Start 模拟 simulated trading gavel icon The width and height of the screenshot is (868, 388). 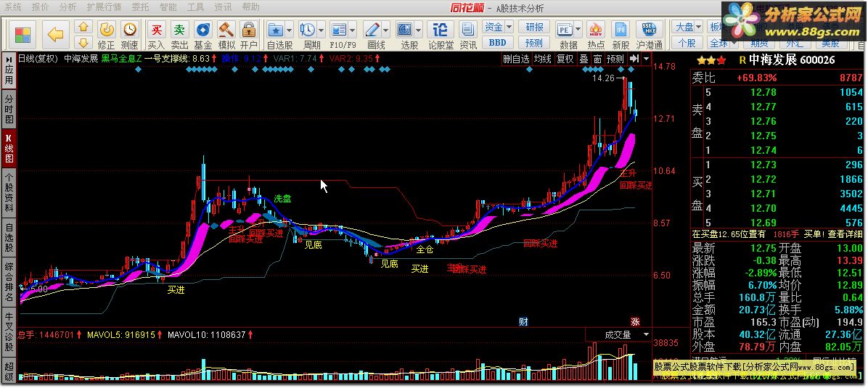pyautogui.click(x=226, y=35)
